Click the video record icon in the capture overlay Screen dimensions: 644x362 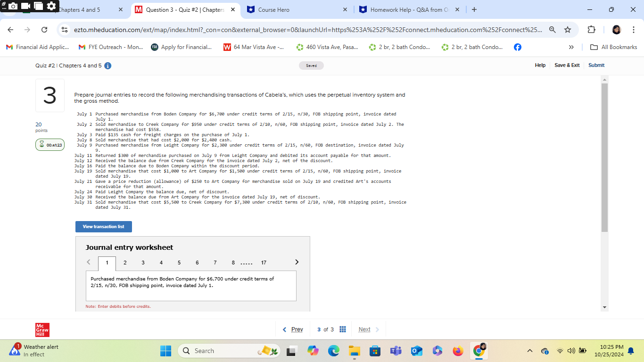coord(26,6)
